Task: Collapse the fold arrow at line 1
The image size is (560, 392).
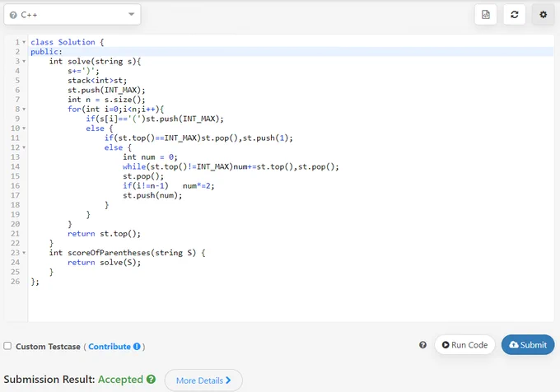Action: 24,42
